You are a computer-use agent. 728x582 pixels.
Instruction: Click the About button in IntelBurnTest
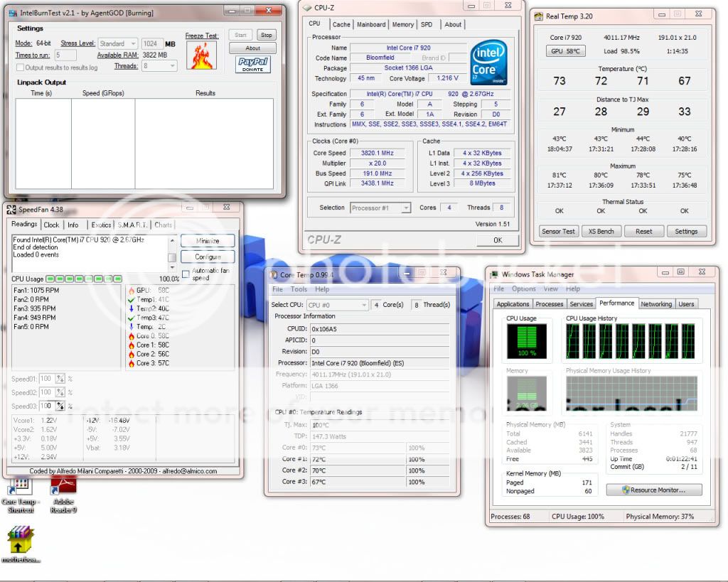(x=252, y=48)
